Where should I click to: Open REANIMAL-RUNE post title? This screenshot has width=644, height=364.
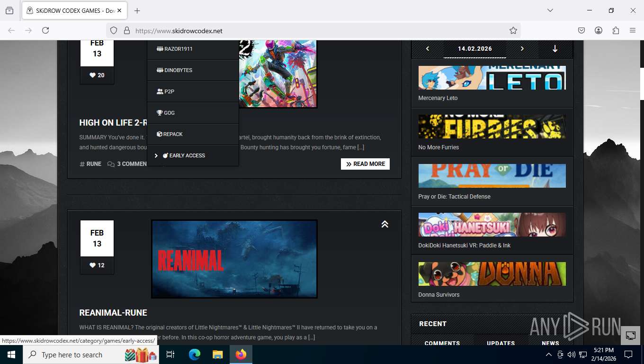point(113,313)
